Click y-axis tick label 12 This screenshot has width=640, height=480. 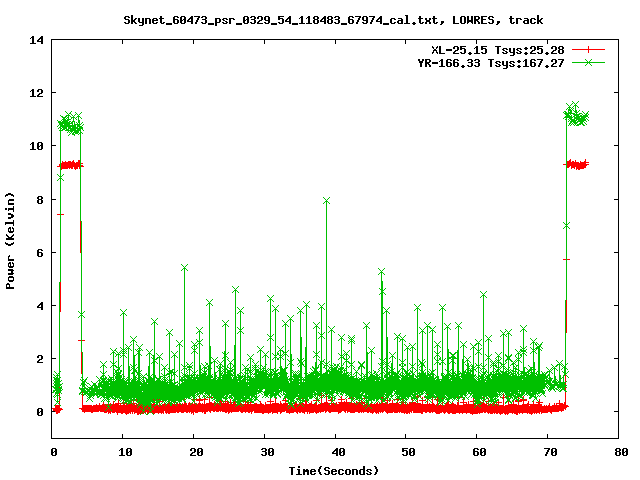click(36, 93)
